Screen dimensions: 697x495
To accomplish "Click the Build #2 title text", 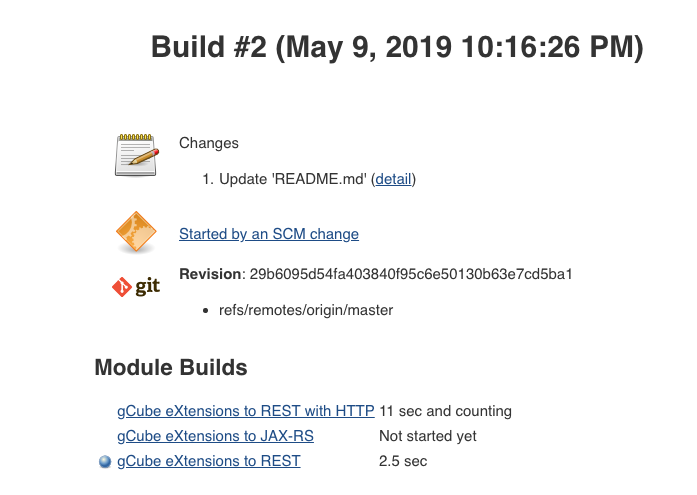I will (209, 47).
